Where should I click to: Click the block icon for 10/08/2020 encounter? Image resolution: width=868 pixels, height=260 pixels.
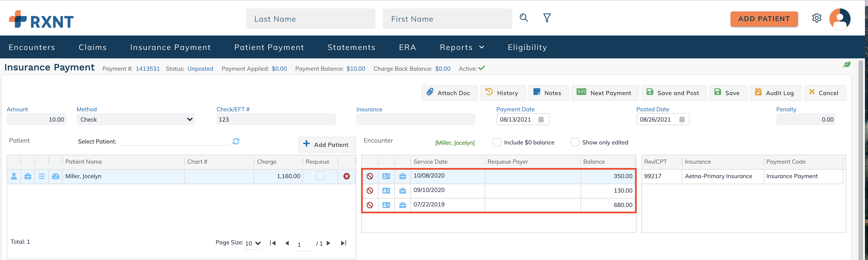tap(370, 176)
